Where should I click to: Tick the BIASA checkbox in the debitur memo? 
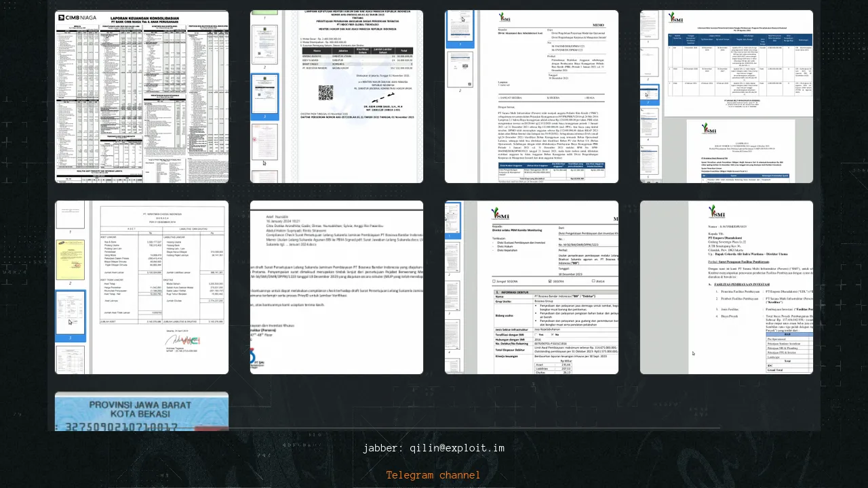pos(594,281)
